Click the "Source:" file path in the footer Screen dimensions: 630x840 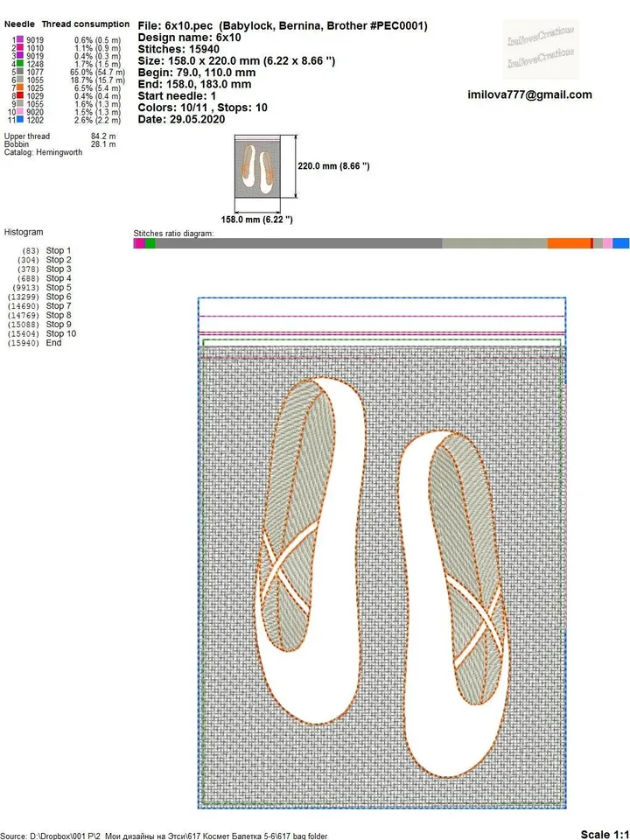pos(165,836)
